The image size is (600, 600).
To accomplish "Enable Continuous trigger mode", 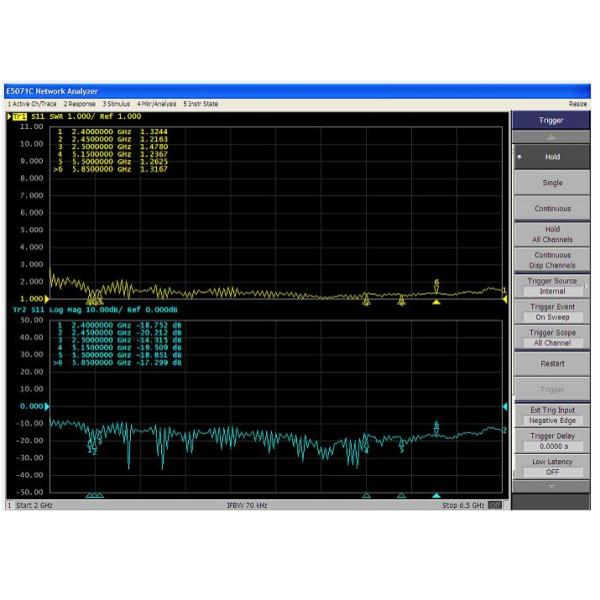I will 552,209.
